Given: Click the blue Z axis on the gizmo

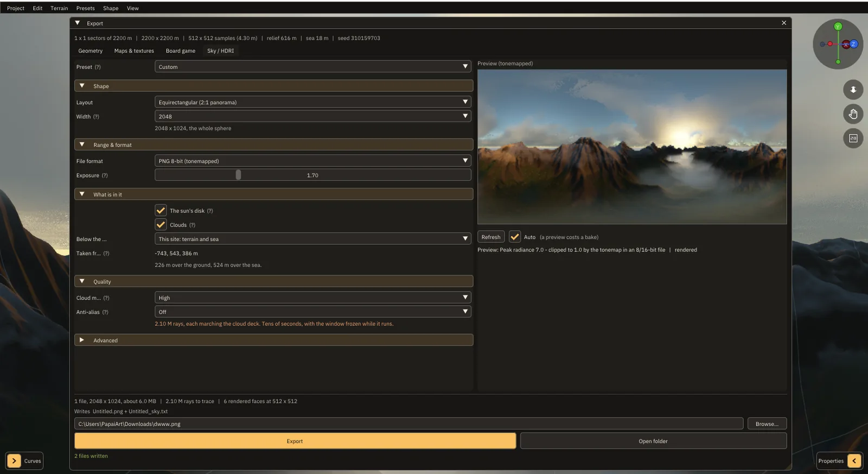Looking at the screenshot, I should point(853,44).
